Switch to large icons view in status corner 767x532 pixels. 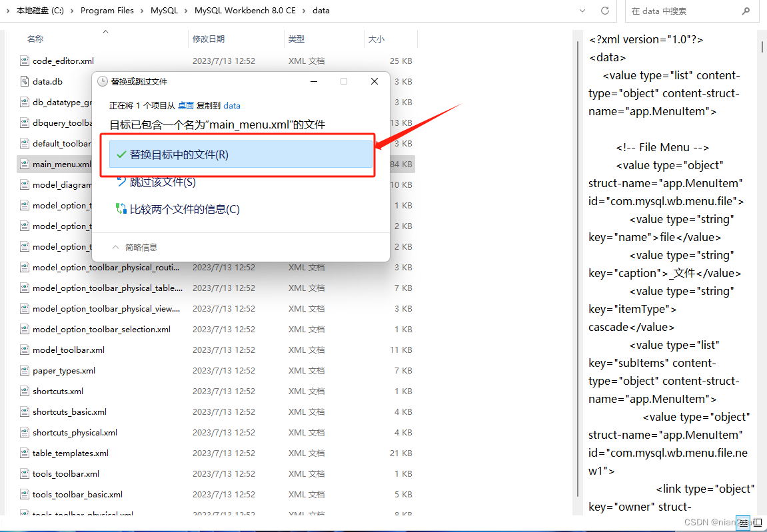[758, 523]
